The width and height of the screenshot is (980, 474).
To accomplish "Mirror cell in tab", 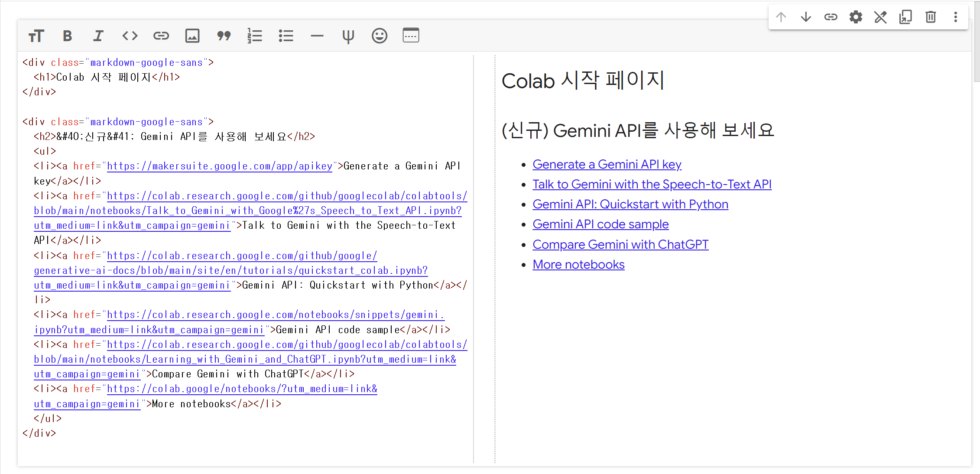I will [905, 17].
